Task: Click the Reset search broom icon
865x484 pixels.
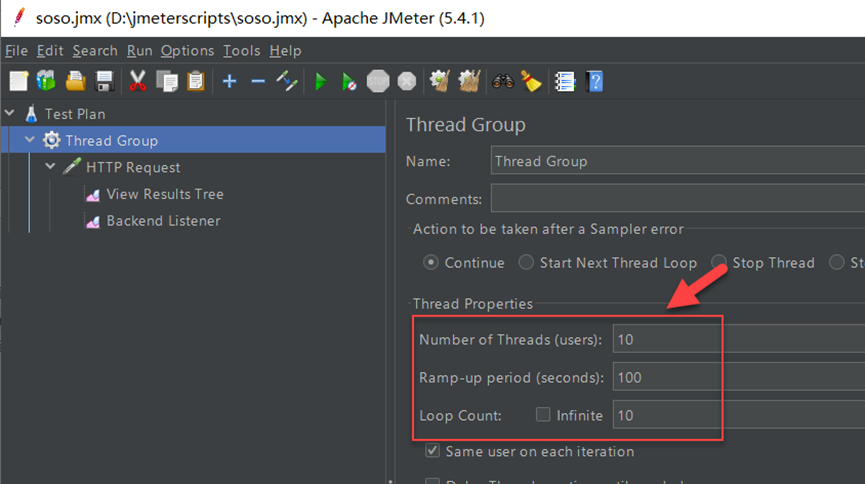Action: [x=531, y=82]
